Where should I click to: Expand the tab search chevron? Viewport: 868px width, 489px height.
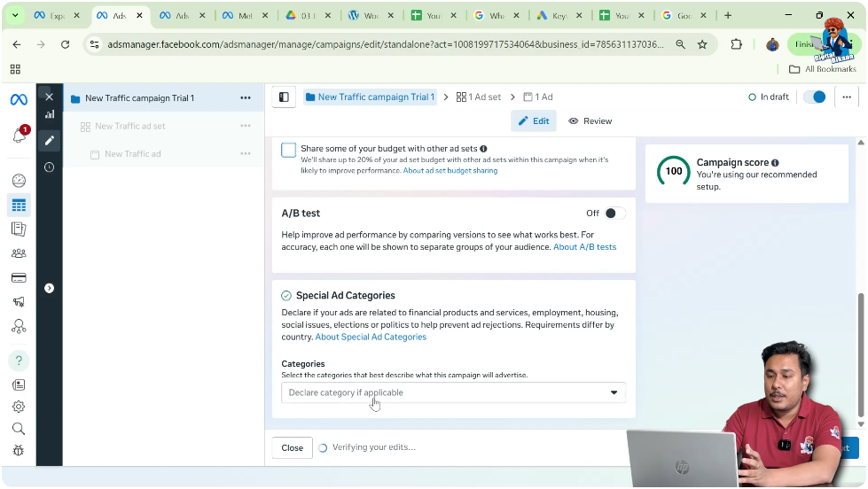(15, 15)
